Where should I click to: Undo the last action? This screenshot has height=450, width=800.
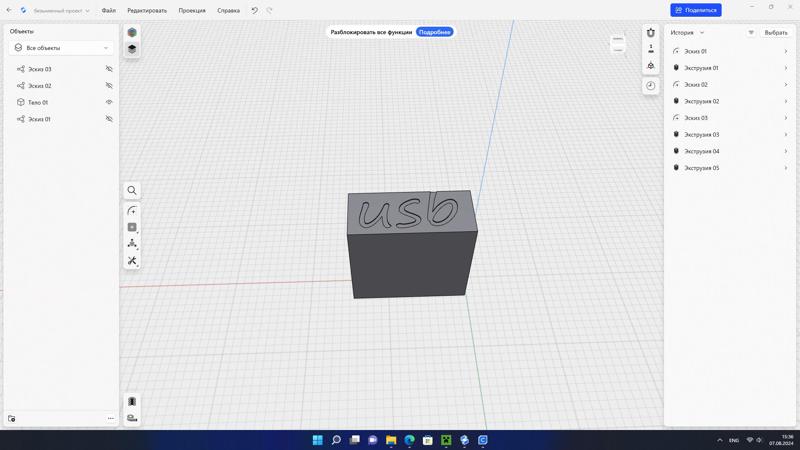[255, 10]
